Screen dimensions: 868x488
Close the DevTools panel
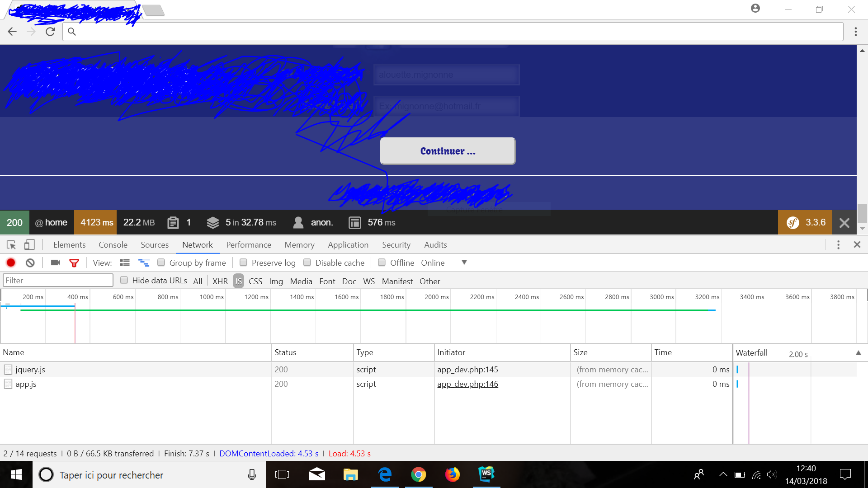pyautogui.click(x=857, y=244)
